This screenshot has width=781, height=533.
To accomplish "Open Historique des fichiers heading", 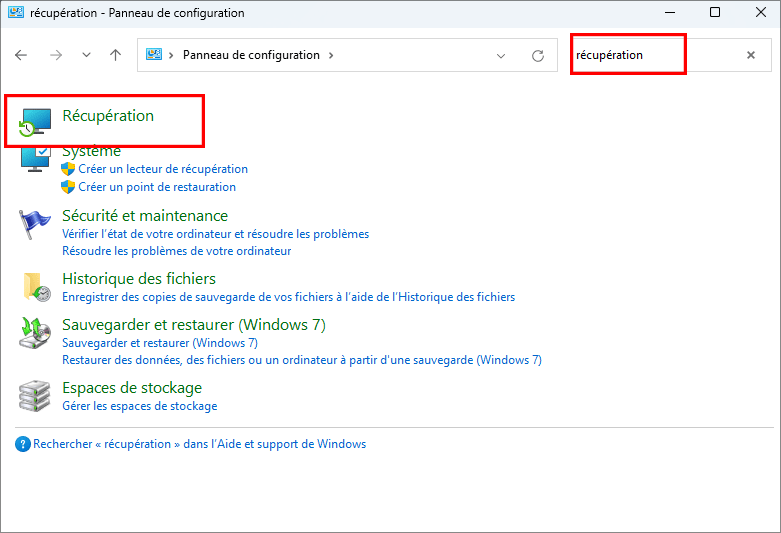I will 139,278.
